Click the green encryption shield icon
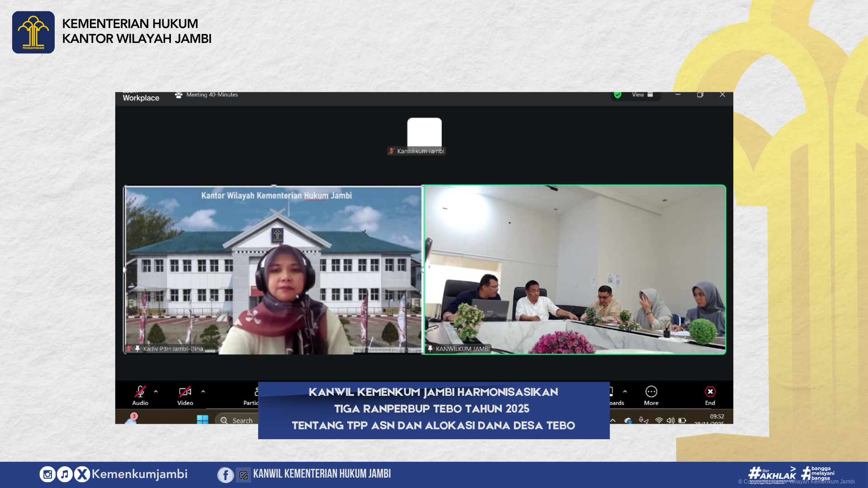 coord(618,95)
